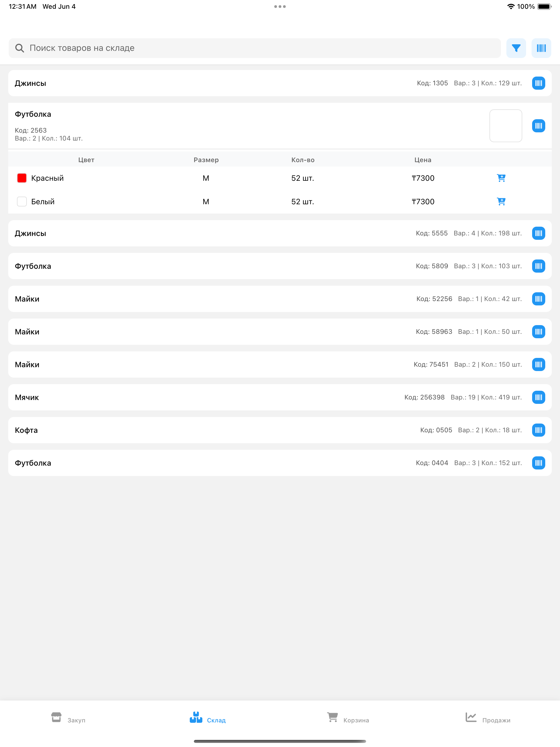Tap 52 шт. quantity in Белый row

[303, 202]
